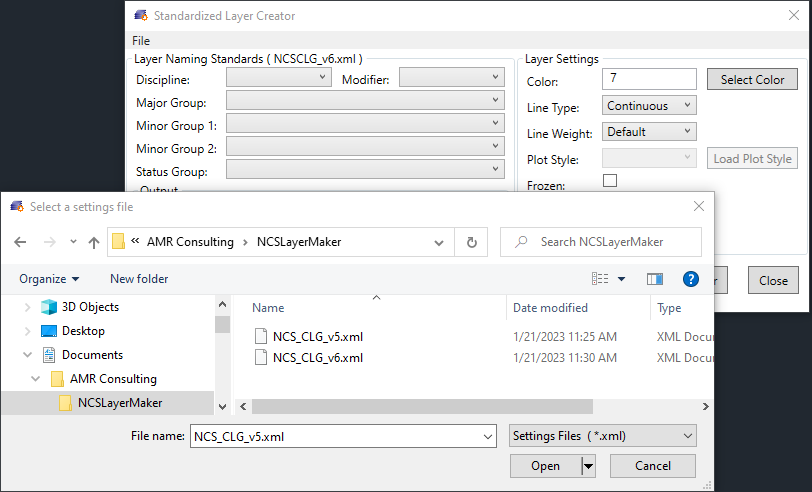Open the Line Weight dropdown

coord(649,132)
